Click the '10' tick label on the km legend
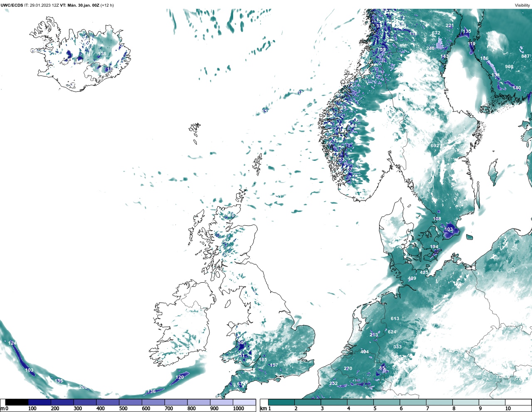Viewport: 532px width, 412px height. pyautogui.click(x=508, y=409)
